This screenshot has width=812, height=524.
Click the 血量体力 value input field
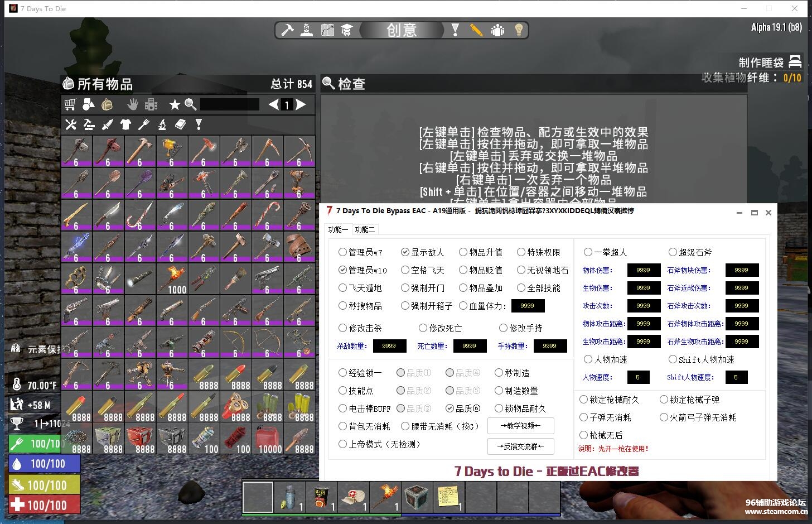(x=528, y=306)
